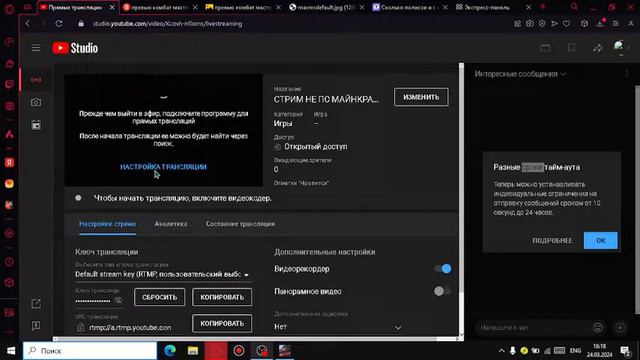Open the account avatar in header
Image resolution: width=640 pixels, height=360 pixels.
coord(619,47)
